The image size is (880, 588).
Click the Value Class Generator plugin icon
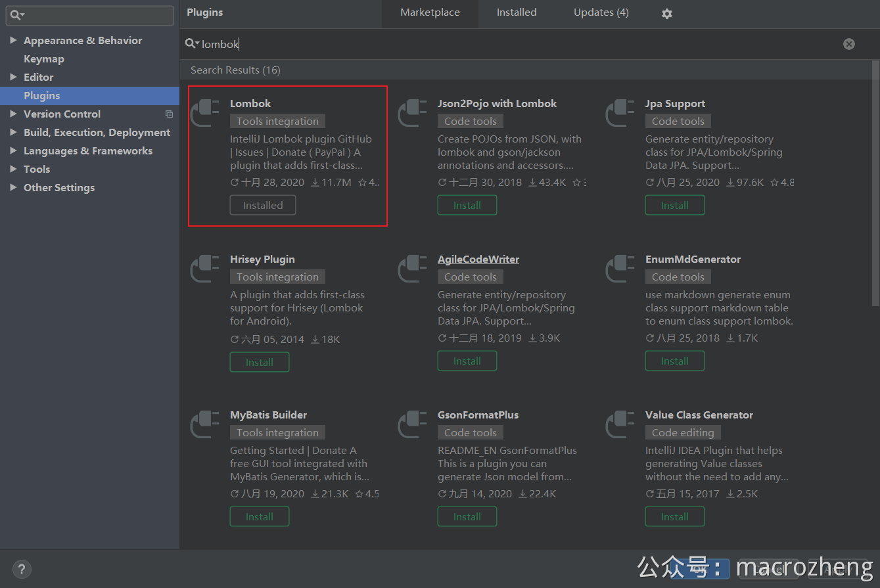click(620, 424)
